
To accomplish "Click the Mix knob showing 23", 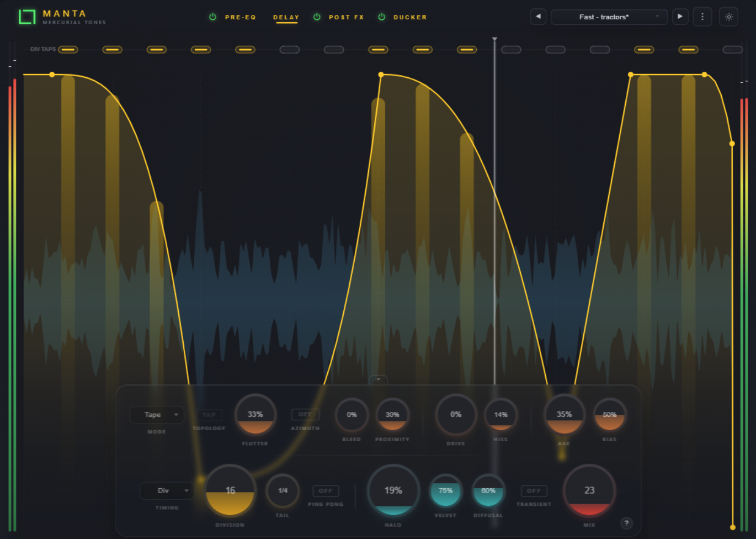I will coord(589,490).
